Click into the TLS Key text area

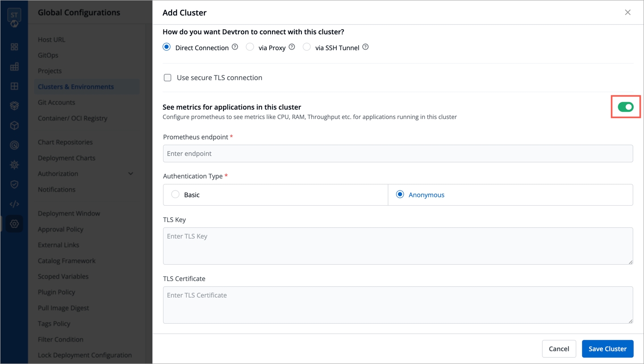[x=398, y=246]
